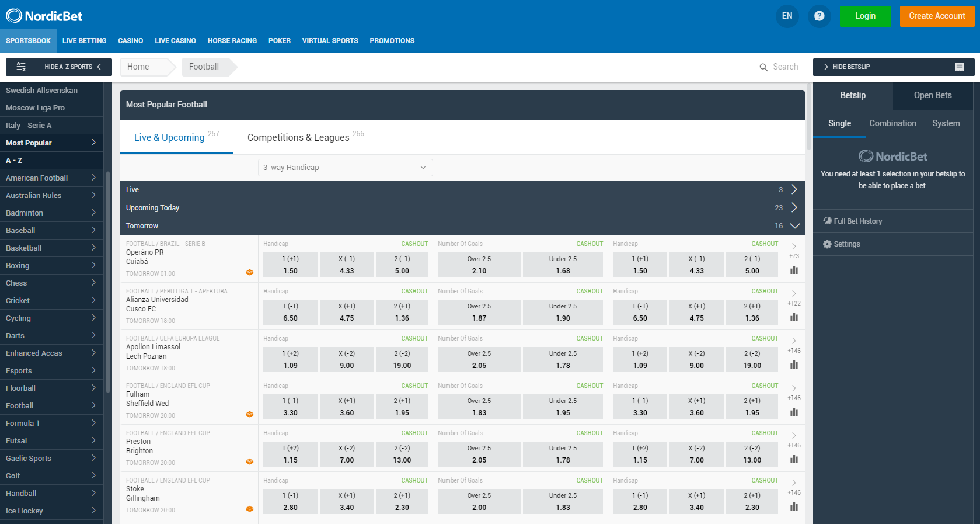
Task: Select Stoke Over 2.5 odds 2.00
Action: 479,501
